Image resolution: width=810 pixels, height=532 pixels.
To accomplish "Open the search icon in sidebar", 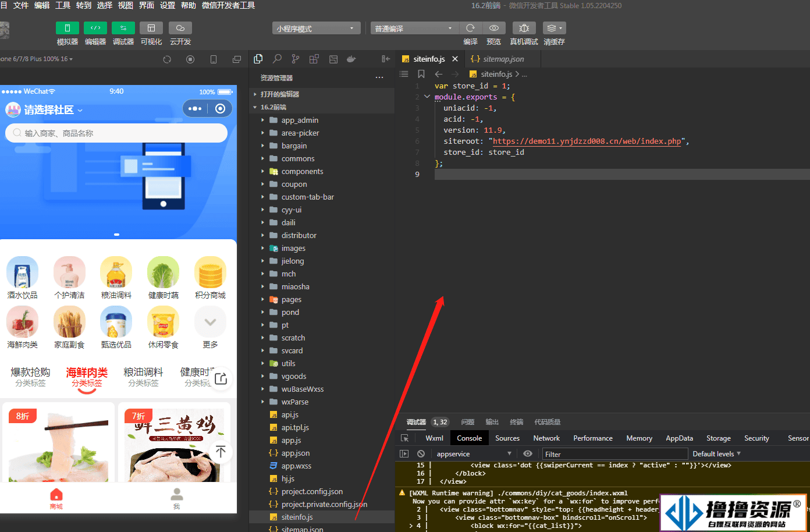I will pyautogui.click(x=277, y=59).
